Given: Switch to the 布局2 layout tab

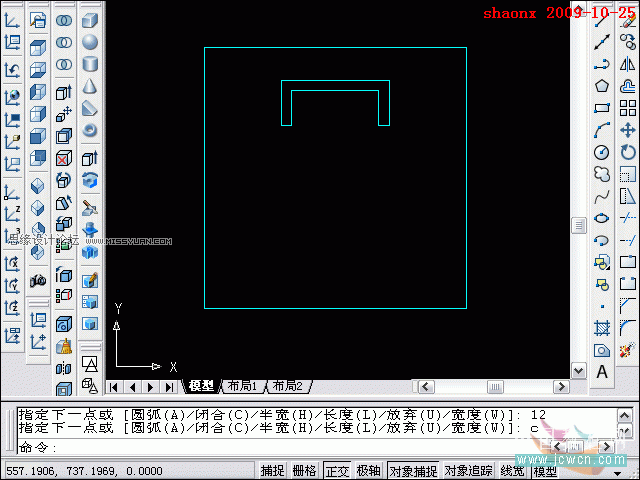Looking at the screenshot, I should pyautogui.click(x=288, y=386).
